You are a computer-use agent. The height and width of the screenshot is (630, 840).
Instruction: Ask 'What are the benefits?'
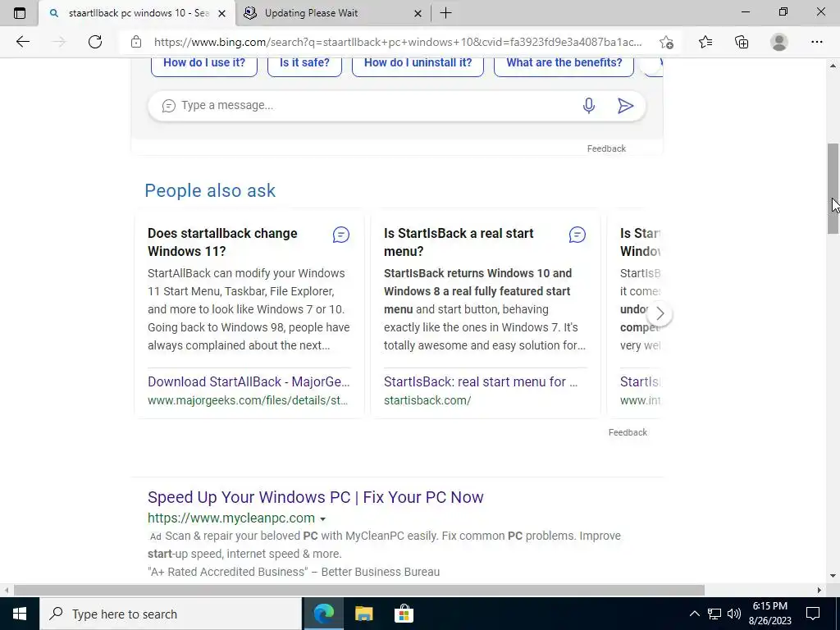[564, 62]
